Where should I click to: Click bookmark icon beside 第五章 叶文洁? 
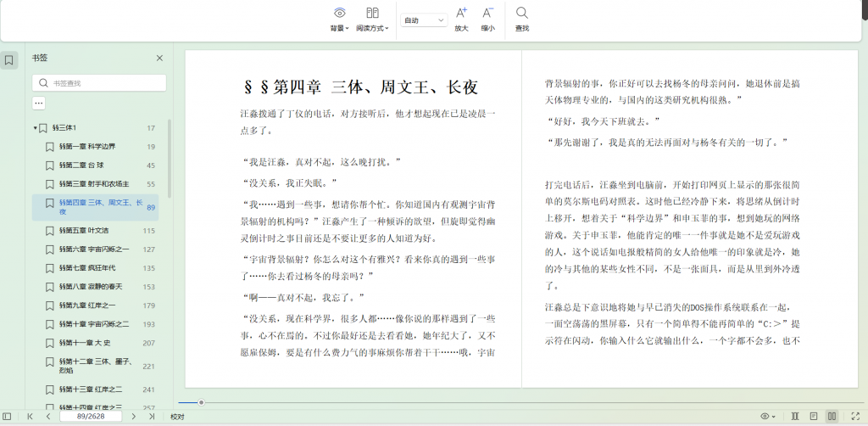(x=50, y=231)
